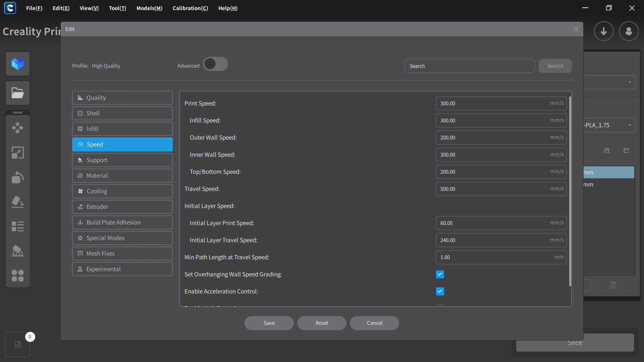644x362 pixels.
Task: Click the export profile icon
Action: click(x=626, y=150)
